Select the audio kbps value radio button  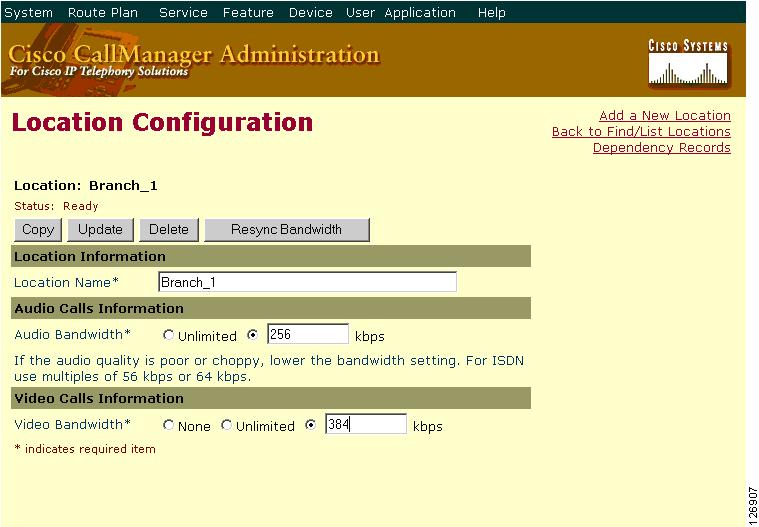tap(252, 335)
